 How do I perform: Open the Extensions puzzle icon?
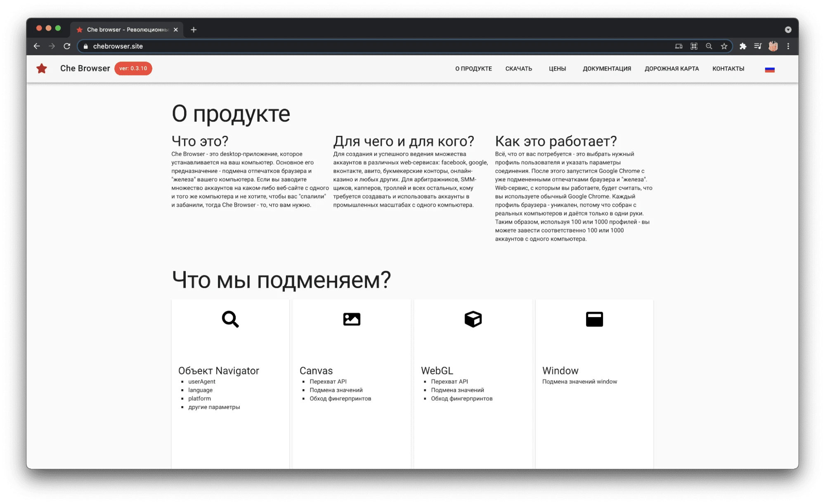[743, 46]
